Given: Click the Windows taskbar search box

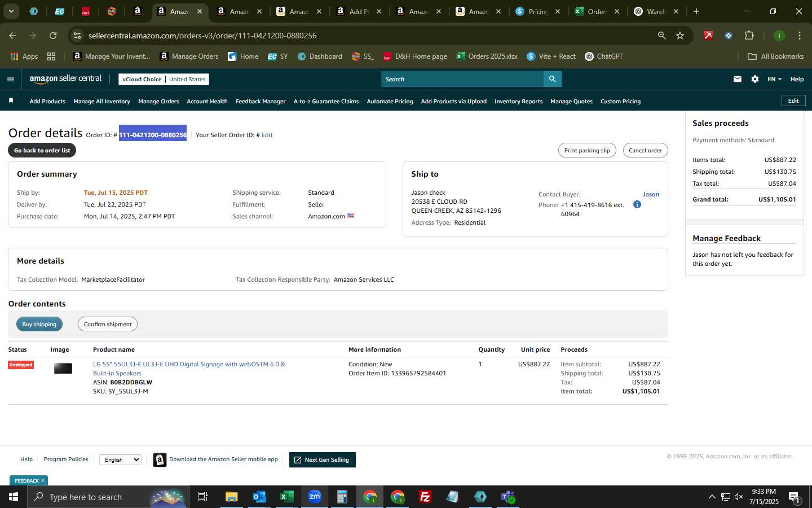Looking at the screenshot, I should coord(107,497).
